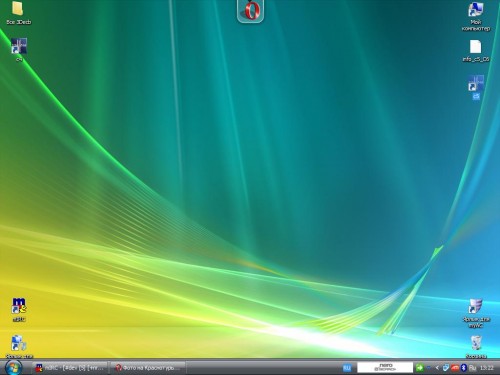Select the info_c5_06 file icon
The height and width of the screenshot is (375, 500).
click(x=476, y=47)
